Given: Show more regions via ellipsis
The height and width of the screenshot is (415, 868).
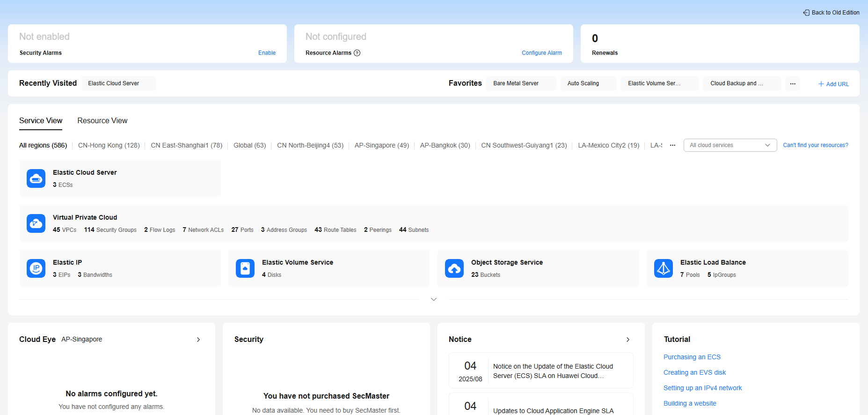Looking at the screenshot, I should click(672, 145).
